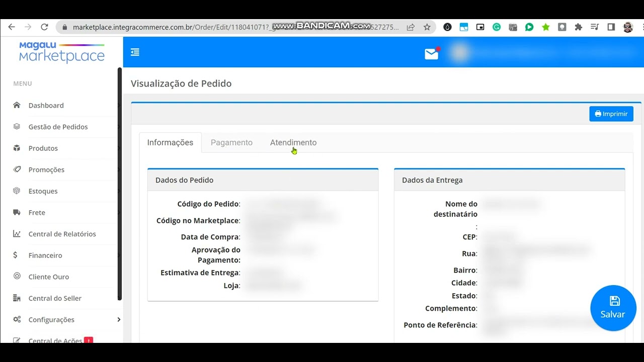Toggle sidebar with hamburger menu icon
The image size is (644, 362).
pyautogui.click(x=135, y=52)
